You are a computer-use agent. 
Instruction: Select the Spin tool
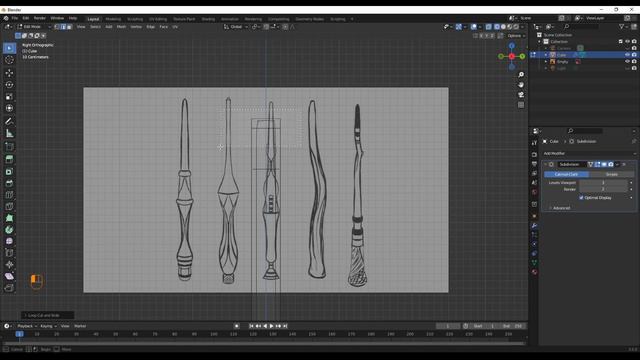tap(9, 230)
